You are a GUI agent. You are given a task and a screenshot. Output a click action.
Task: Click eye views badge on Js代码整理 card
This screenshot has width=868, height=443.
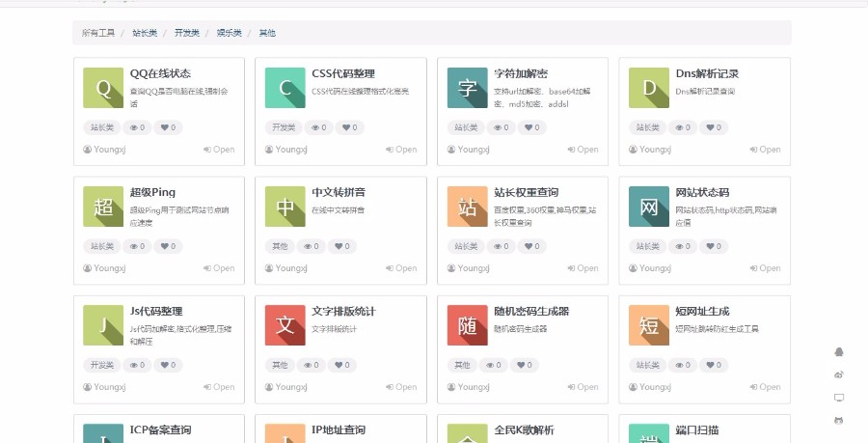[137, 365]
